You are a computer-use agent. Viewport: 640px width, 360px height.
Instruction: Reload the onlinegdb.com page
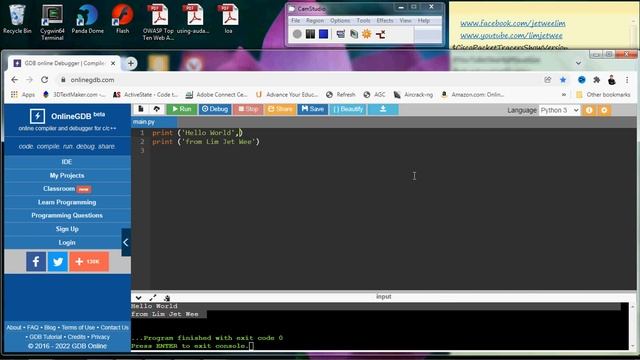(x=44, y=80)
